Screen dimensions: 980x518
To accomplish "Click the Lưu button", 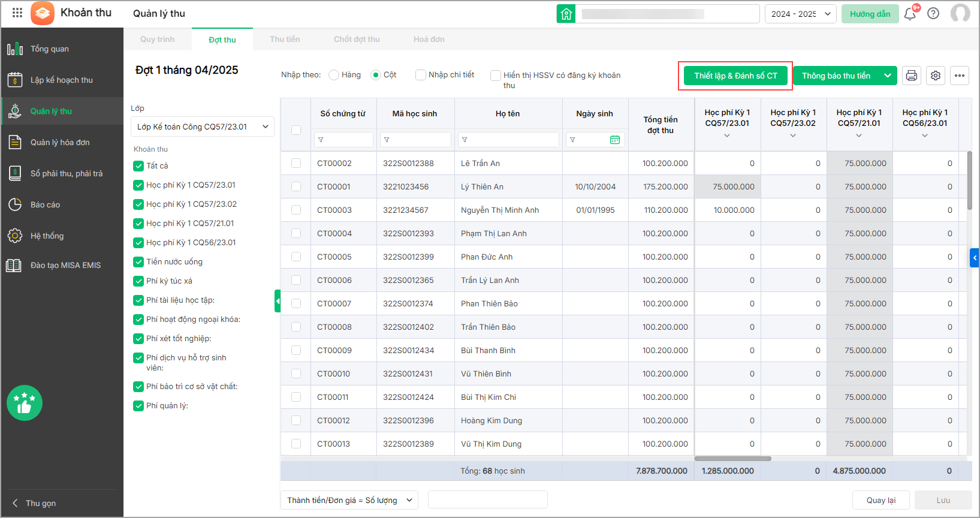I will [943, 500].
